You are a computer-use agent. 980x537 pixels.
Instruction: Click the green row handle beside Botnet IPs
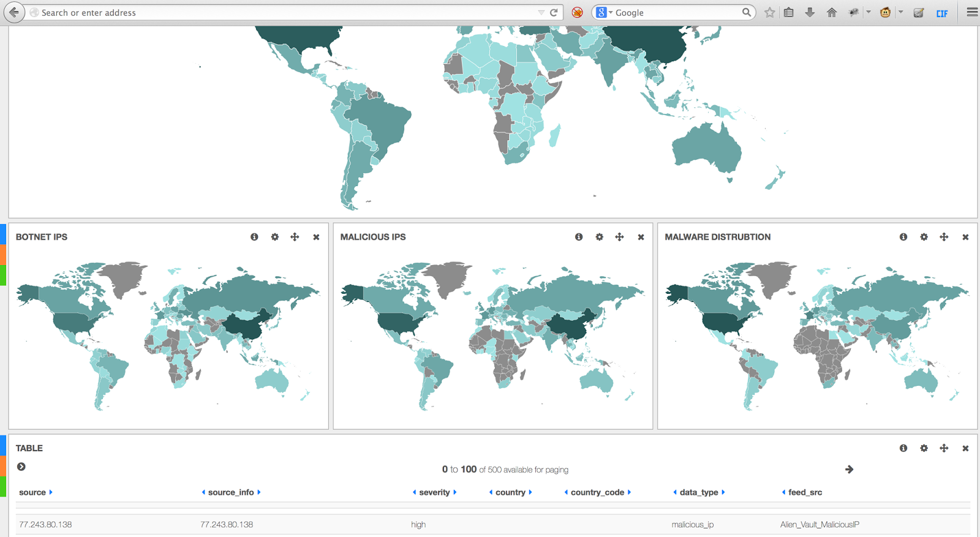3,276
